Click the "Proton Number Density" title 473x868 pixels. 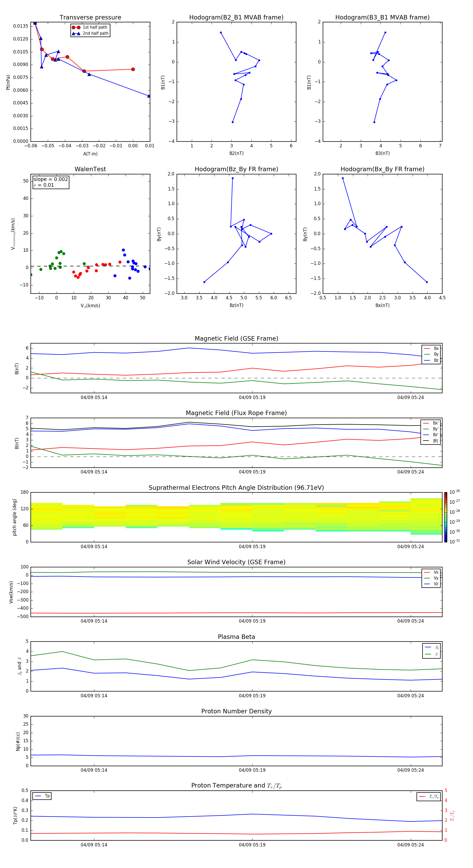pos(236,711)
